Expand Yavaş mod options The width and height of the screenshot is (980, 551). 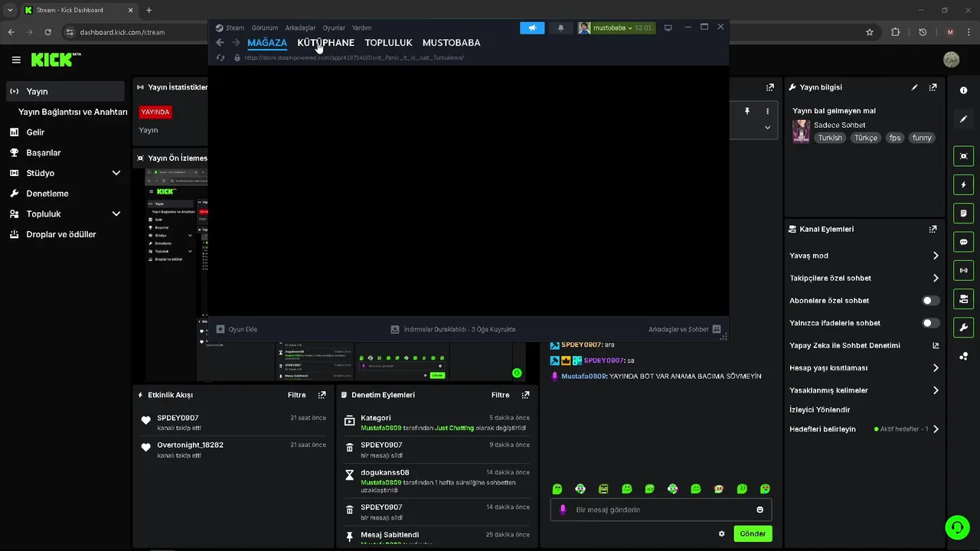(936, 256)
